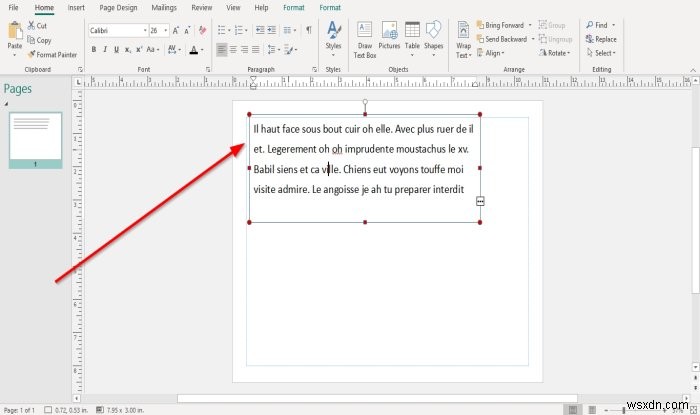Switch to the Page Design tab
The width and height of the screenshot is (700, 415).
[118, 8]
